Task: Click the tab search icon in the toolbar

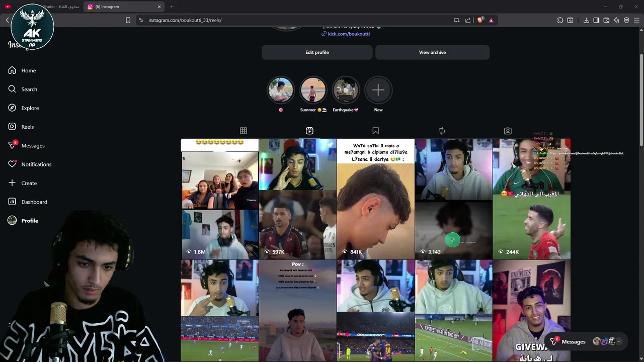Action: (x=570, y=20)
